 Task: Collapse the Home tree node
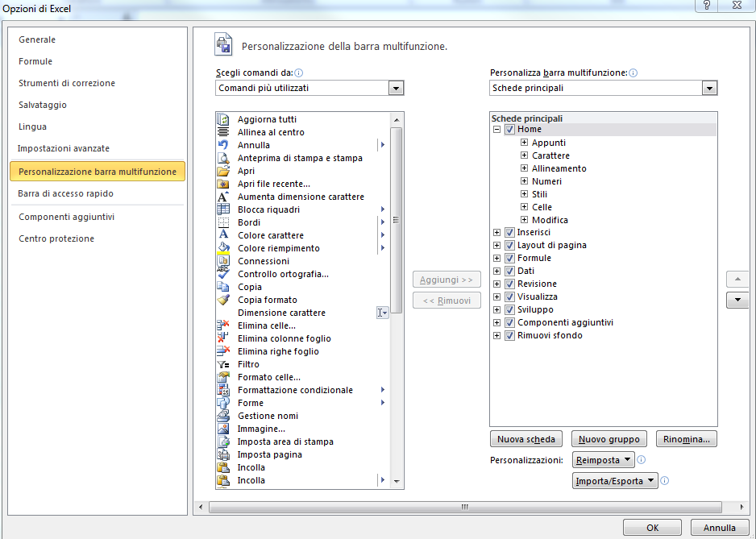pyautogui.click(x=496, y=129)
